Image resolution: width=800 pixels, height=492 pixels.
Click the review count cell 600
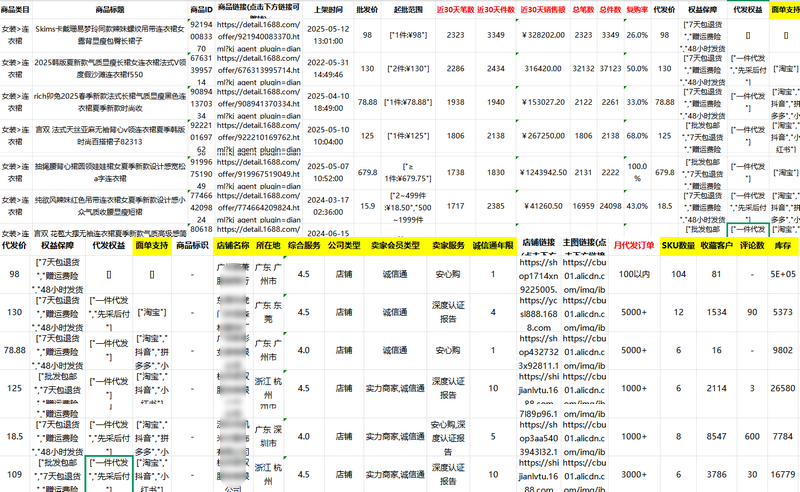coord(752,437)
